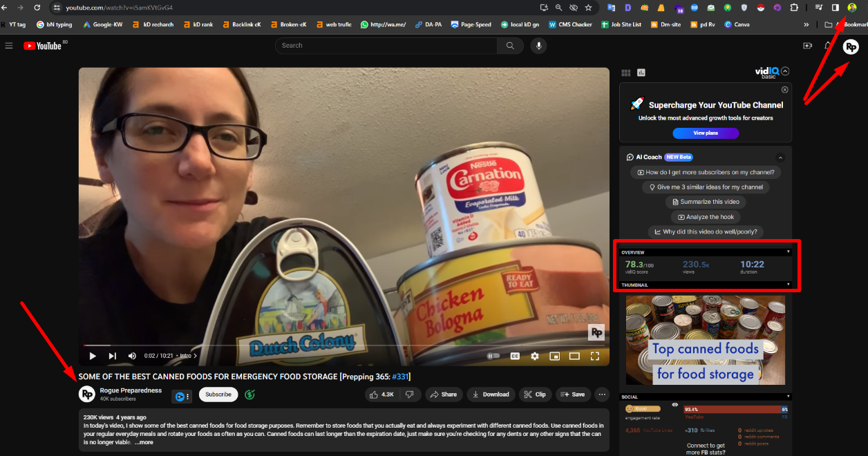Click inside the YouTube search box
Viewport: 868px width, 456px height.
pos(387,46)
